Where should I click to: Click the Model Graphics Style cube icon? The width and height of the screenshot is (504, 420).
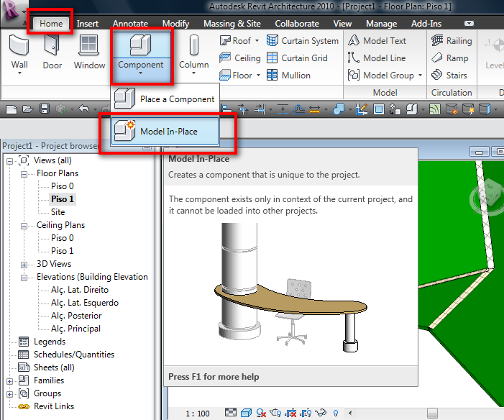(x=246, y=413)
